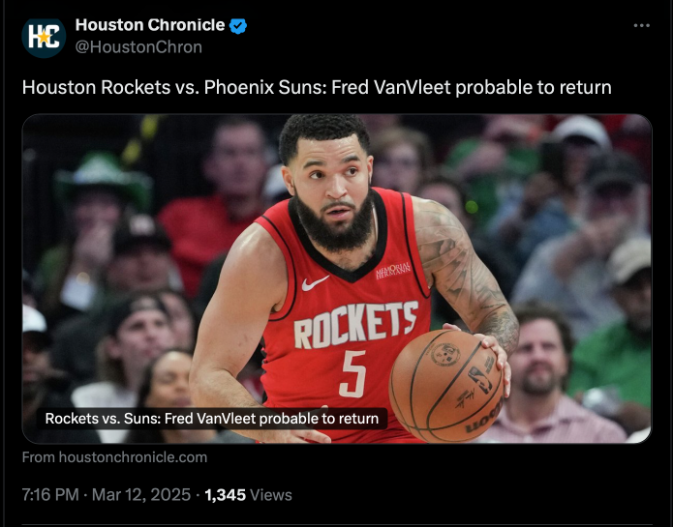
Task: Open the three-dot more options menu
Action: tap(641, 26)
